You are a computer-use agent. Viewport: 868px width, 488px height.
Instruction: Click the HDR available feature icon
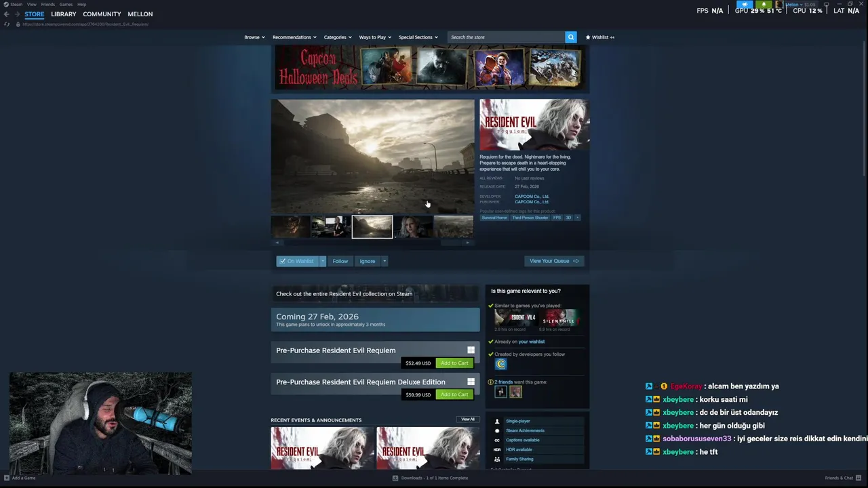497,449
